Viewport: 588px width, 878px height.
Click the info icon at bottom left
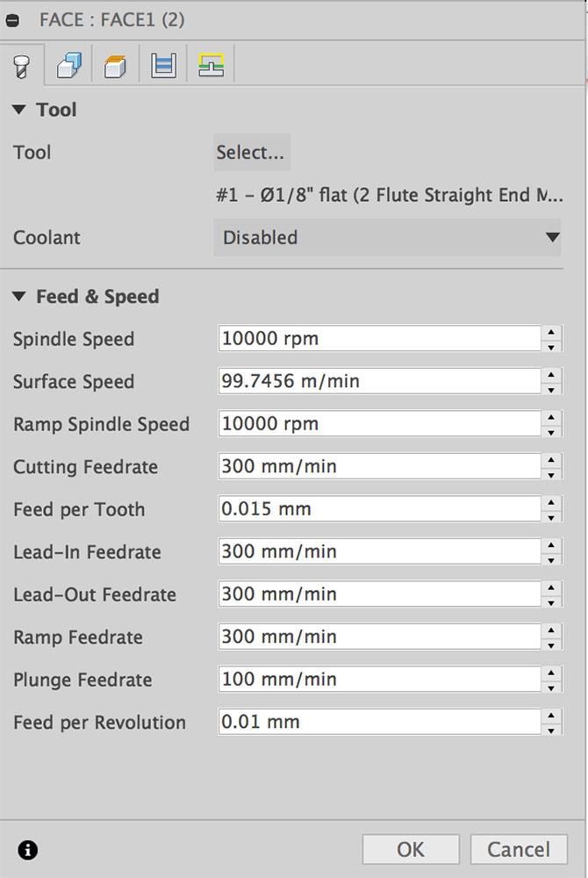pos(28,849)
